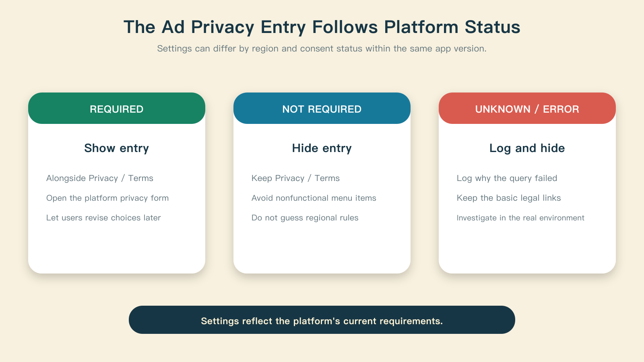Image resolution: width=644 pixels, height=362 pixels.
Task: Click the 'Show entry' heading
Action: tap(117, 148)
